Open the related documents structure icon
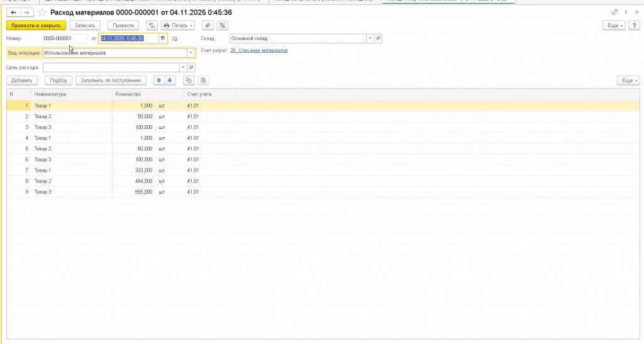 click(222, 25)
